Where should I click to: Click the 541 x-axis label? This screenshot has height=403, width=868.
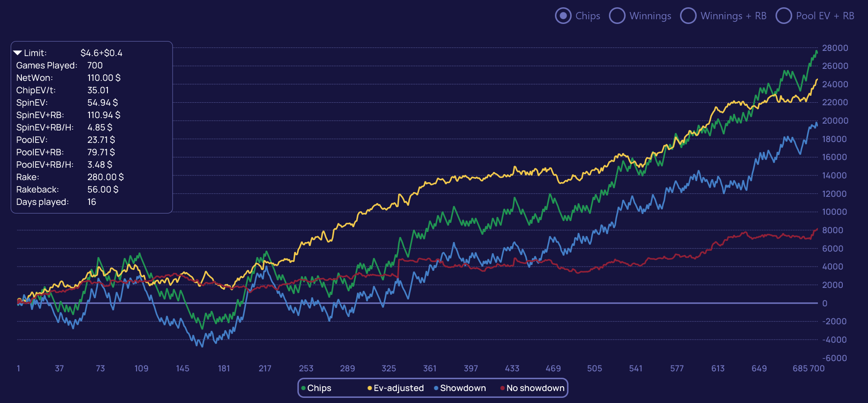[x=636, y=368]
